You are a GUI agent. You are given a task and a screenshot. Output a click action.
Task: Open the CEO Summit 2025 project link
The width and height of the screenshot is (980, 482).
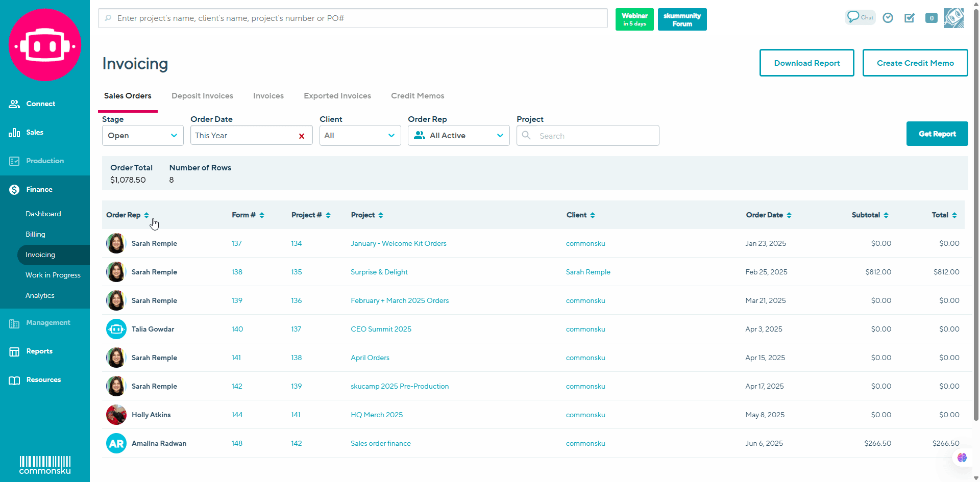[381, 329]
